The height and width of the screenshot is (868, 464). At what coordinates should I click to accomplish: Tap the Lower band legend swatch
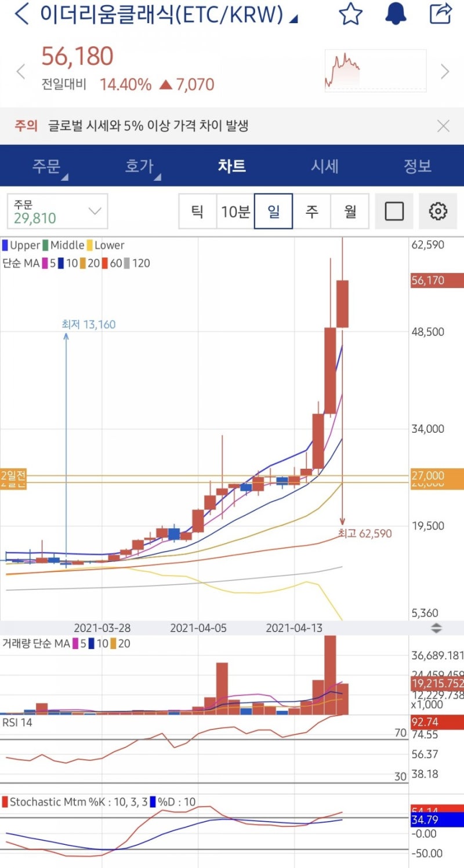click(89, 245)
